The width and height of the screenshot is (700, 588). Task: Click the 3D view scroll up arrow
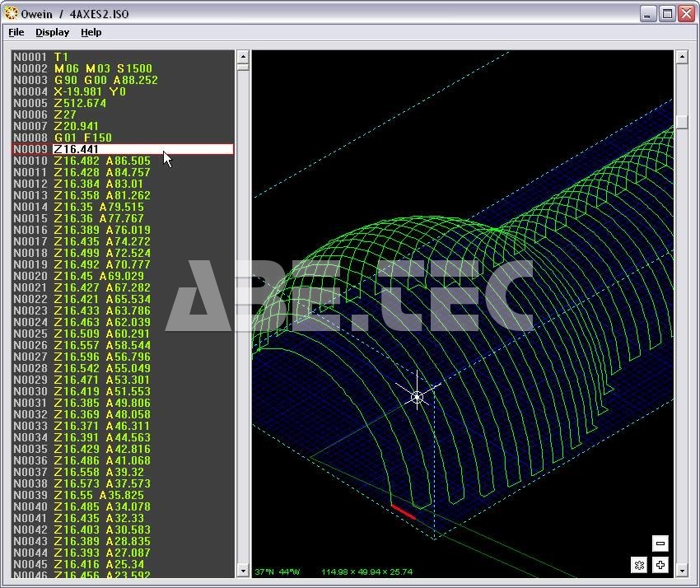pyautogui.click(x=682, y=57)
